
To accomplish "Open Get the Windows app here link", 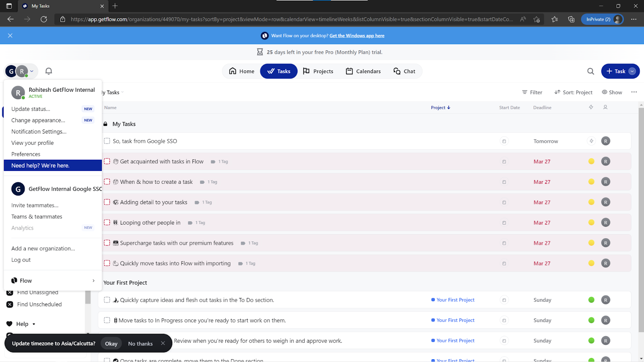I will click(x=357, y=36).
